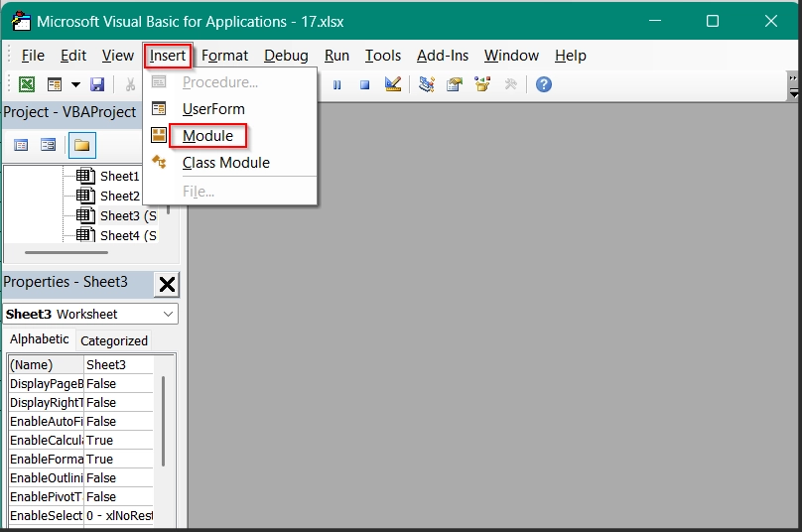Select Sheet3 in project tree

click(x=128, y=215)
